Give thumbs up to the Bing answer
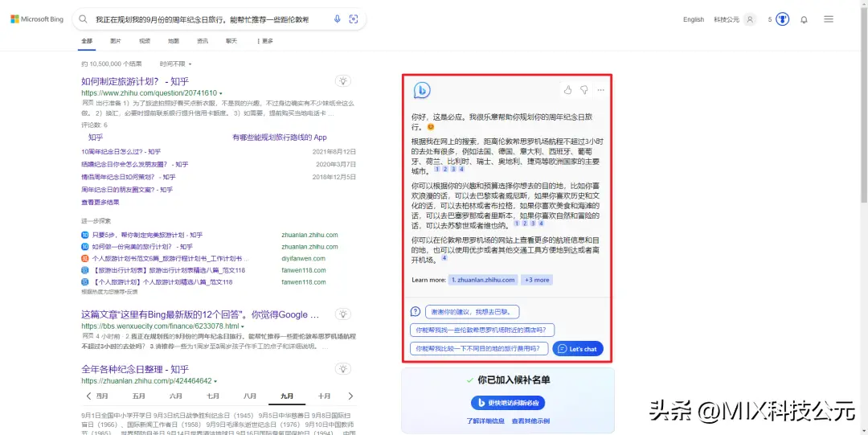Screen dimensions: 868x435 click(567, 90)
